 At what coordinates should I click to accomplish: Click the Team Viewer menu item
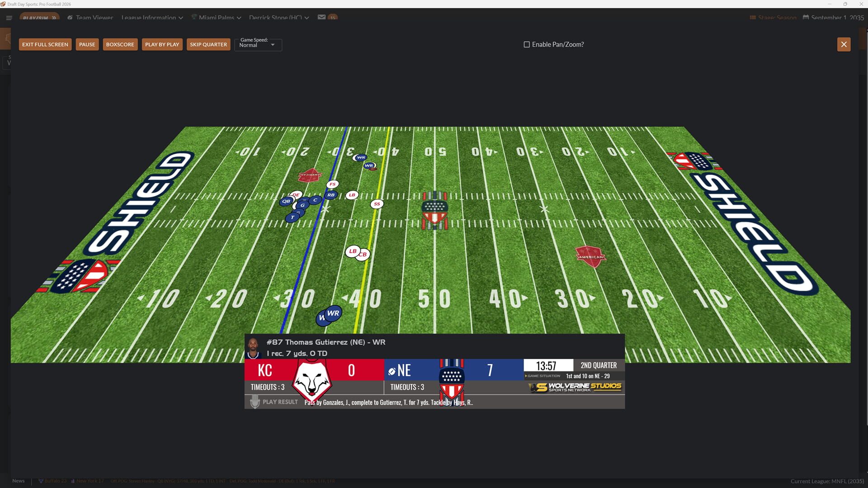[x=94, y=18]
